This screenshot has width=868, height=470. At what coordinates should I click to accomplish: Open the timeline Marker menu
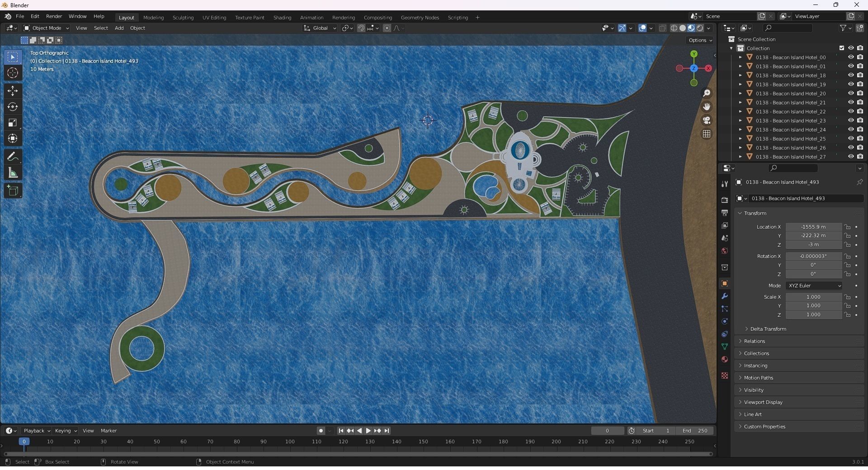pos(108,431)
